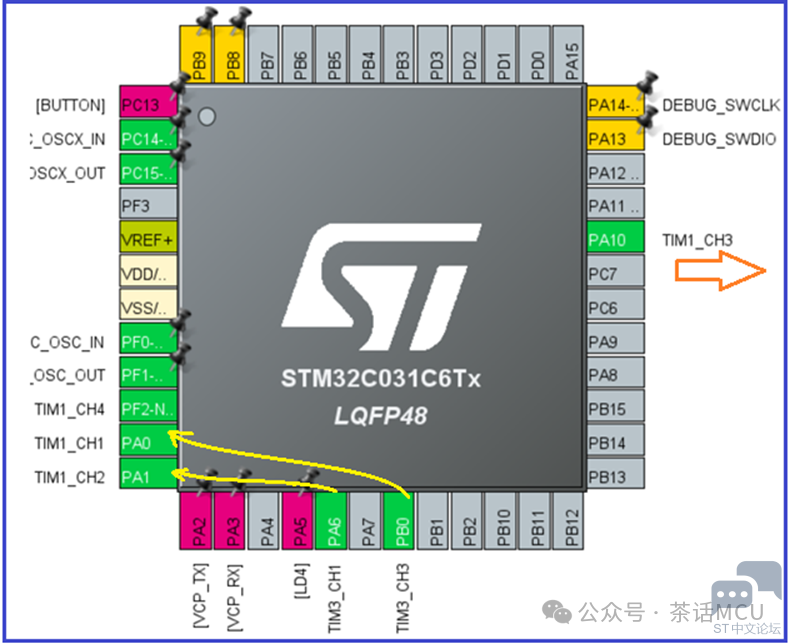
Task: Select the PD0 pin
Action: [x=535, y=55]
